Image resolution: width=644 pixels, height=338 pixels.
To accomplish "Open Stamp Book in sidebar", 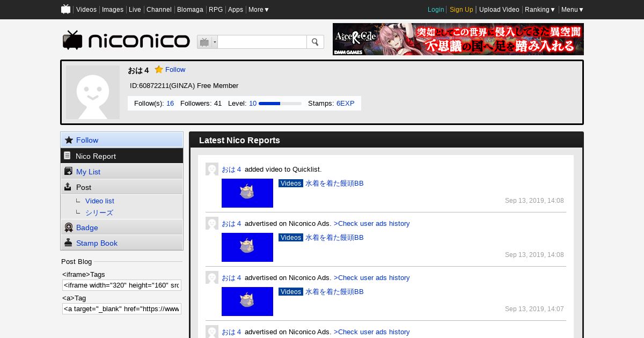I will 122,243.
